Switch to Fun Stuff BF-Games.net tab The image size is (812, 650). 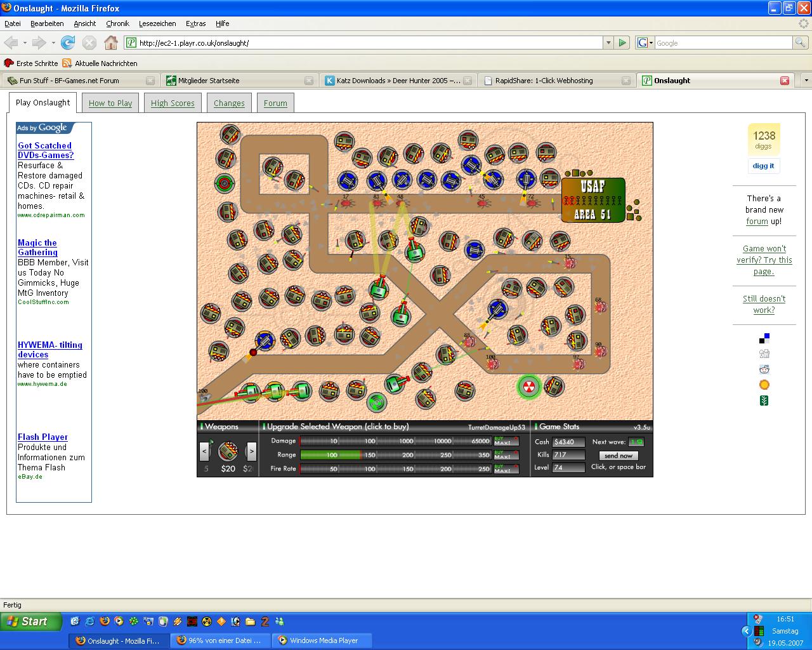coord(79,81)
